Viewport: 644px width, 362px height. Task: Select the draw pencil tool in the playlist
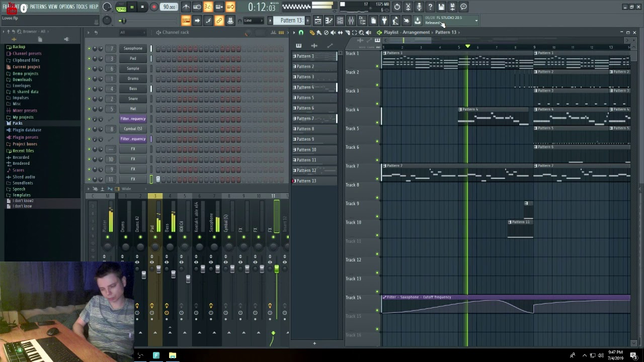pyautogui.click(x=312, y=32)
